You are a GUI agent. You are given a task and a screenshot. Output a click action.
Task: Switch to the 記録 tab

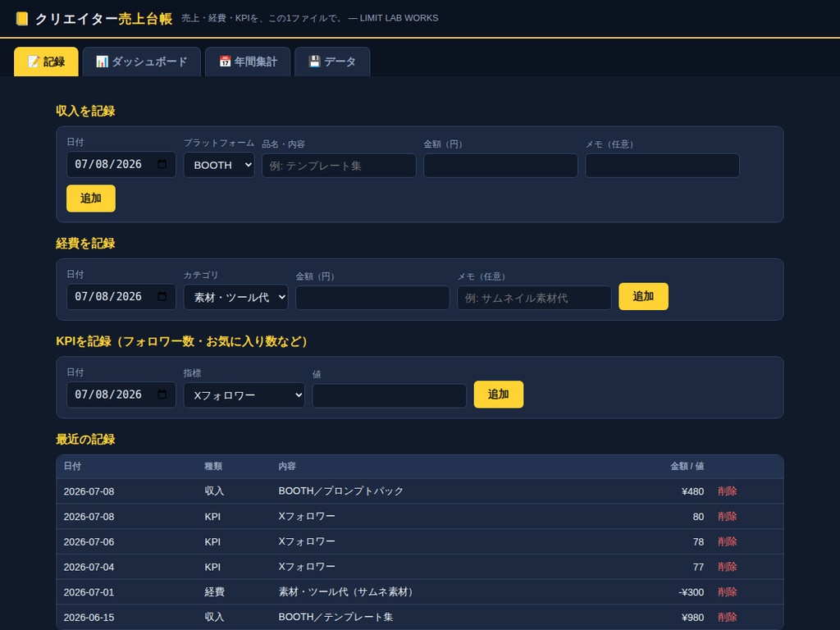[46, 62]
